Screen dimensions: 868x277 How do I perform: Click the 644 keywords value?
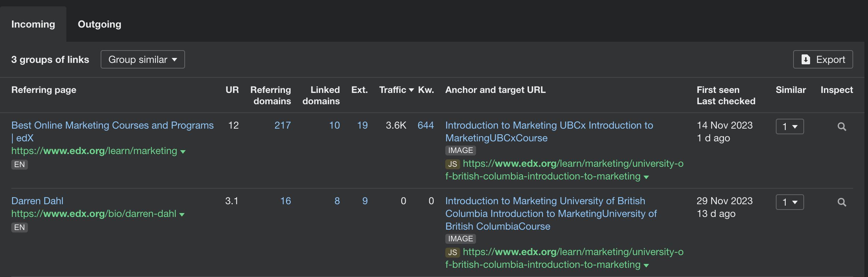click(x=426, y=125)
